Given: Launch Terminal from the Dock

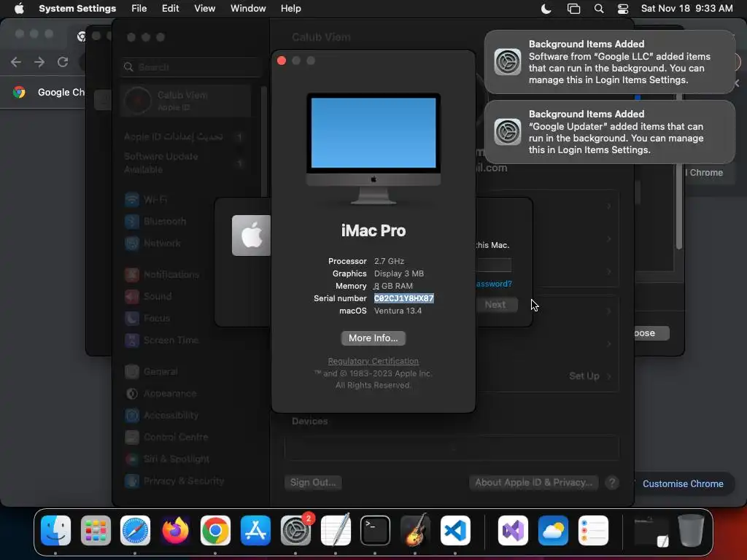Looking at the screenshot, I should (376, 530).
